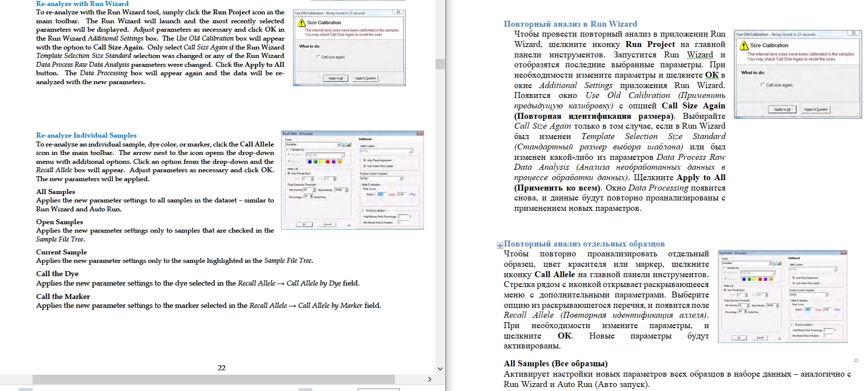Select the Size Calibration picture in the English document
Screen dimensions: 868x391
(x=349, y=48)
